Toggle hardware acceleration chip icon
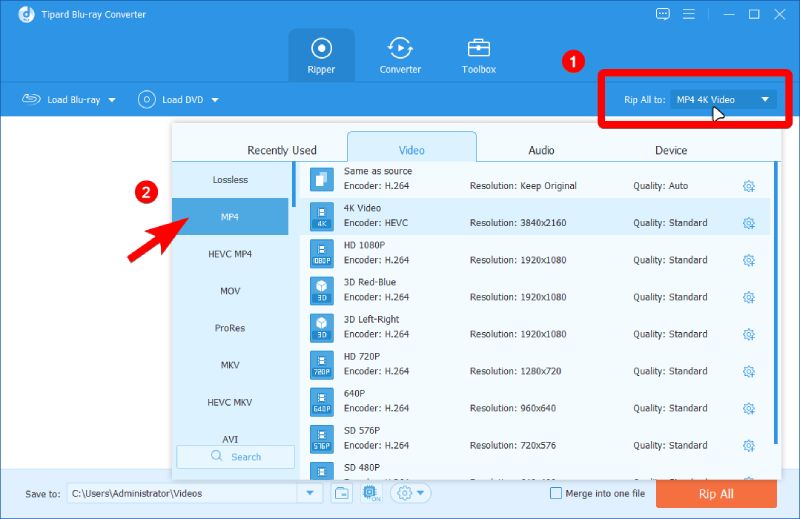 click(371, 493)
